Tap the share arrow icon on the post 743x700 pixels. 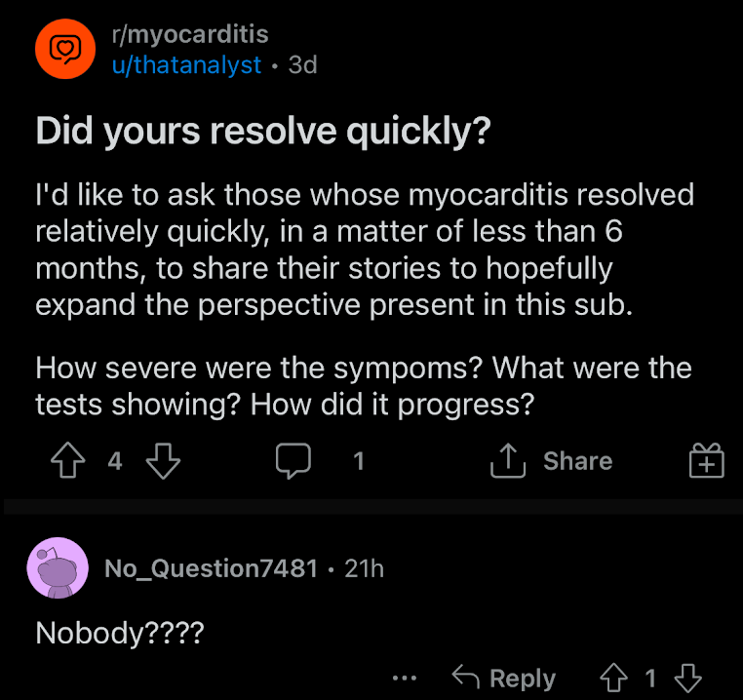point(508,461)
